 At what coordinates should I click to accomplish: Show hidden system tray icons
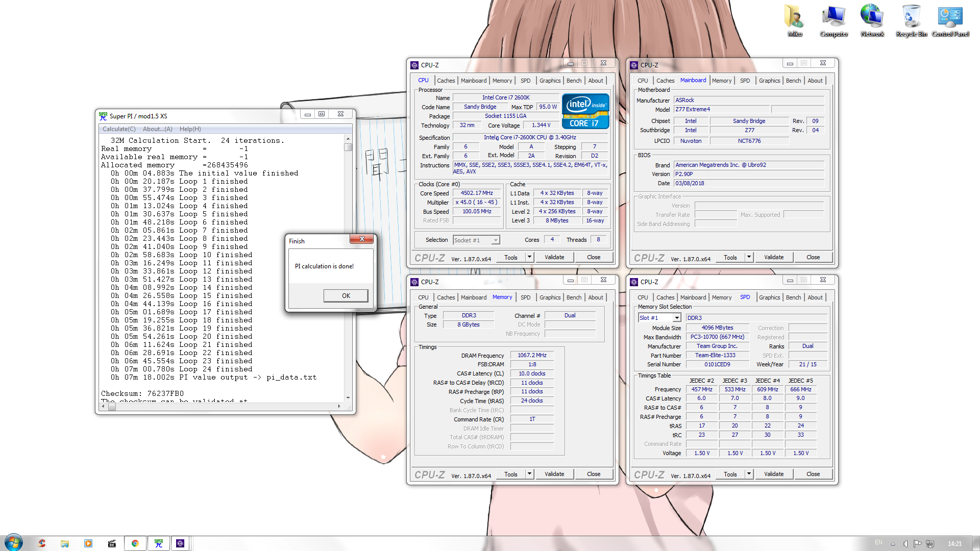click(x=893, y=544)
